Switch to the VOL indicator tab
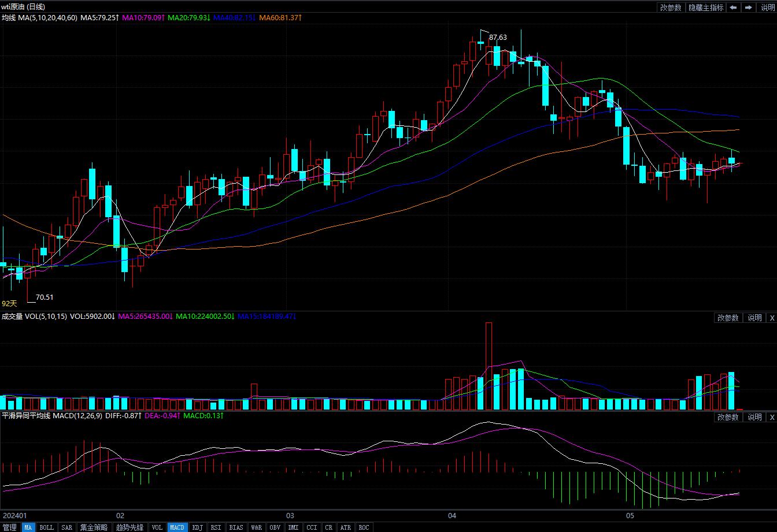The width and height of the screenshot is (777, 532). 157,527
